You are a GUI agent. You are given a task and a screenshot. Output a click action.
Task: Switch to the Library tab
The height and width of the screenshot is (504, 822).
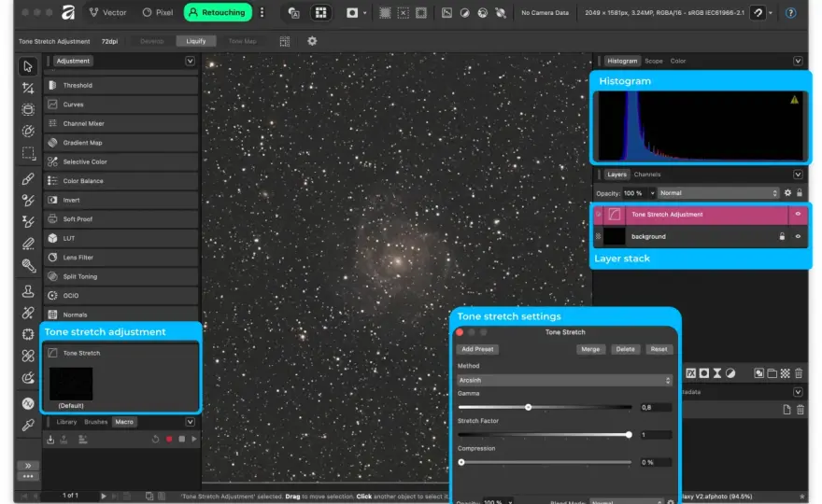(66, 422)
